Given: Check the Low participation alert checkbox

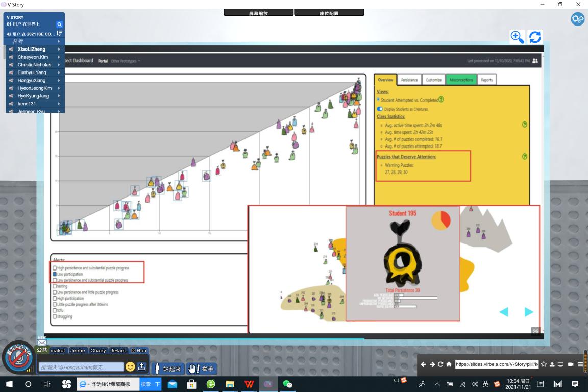Looking at the screenshot, I should pyautogui.click(x=55, y=274).
